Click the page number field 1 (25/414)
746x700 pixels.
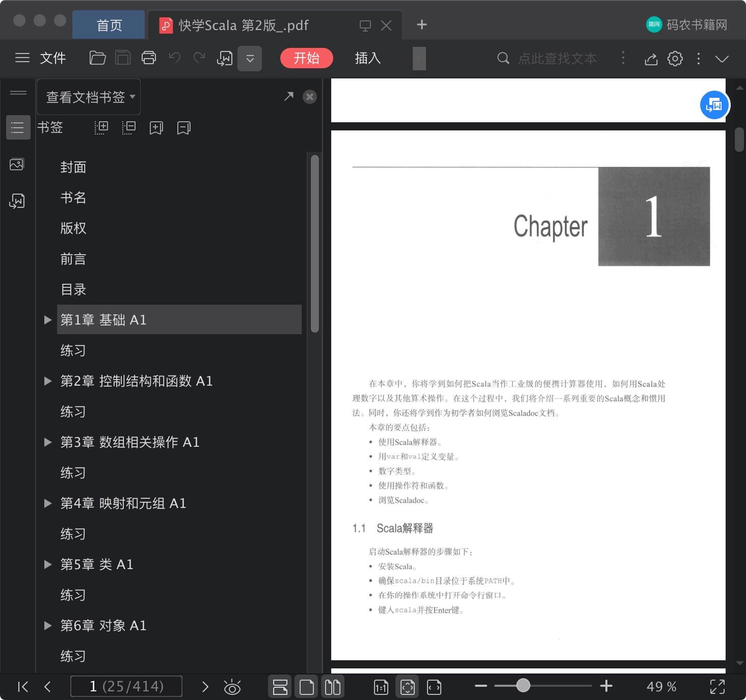coord(126,686)
